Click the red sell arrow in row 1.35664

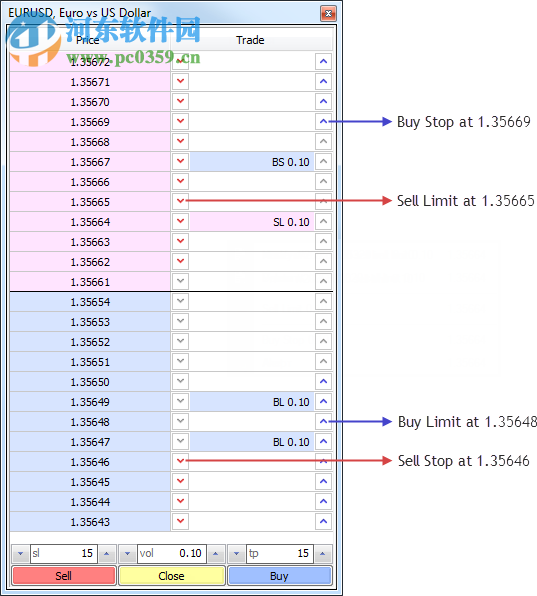(181, 222)
